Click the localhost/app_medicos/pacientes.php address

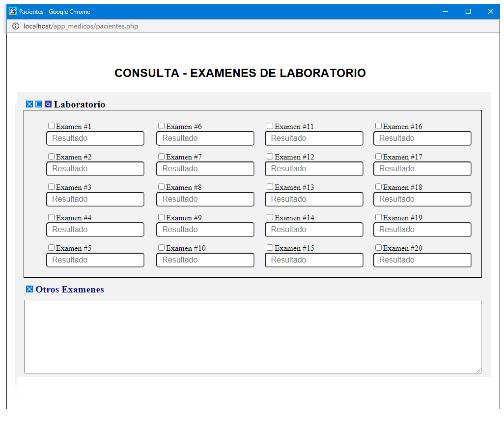(81, 26)
